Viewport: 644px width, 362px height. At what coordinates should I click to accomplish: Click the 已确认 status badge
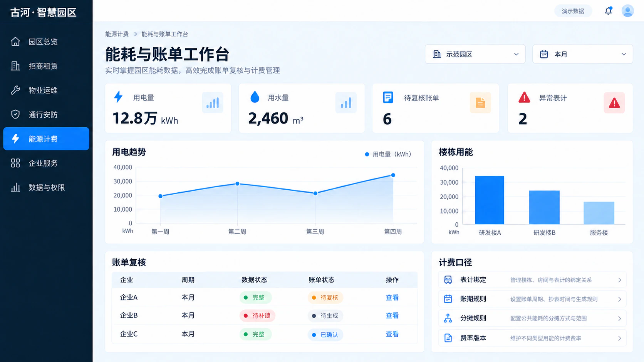[325, 335]
